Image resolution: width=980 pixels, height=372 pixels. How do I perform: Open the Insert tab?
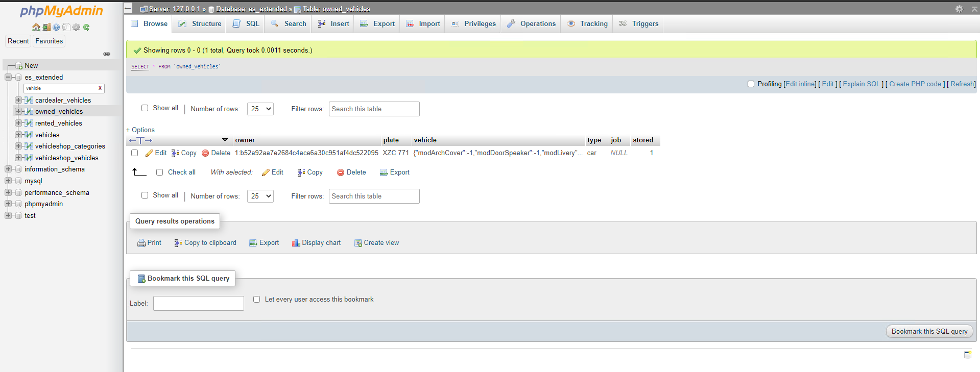(x=333, y=24)
